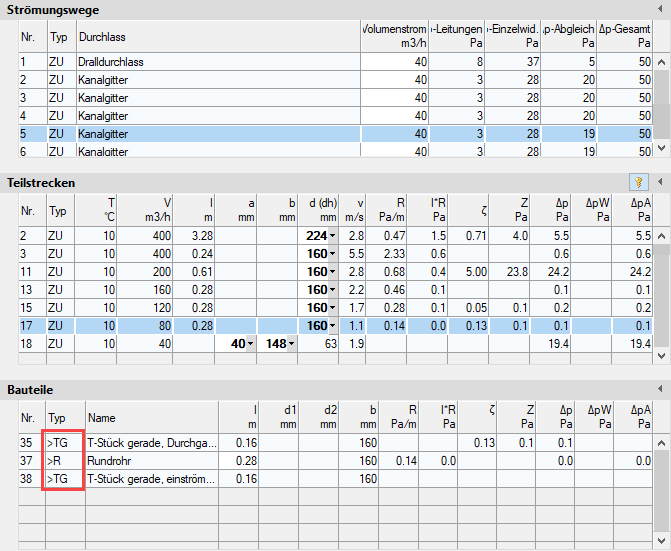Open diameter dropdown 160 in Teilstrecke 15
The height and width of the screenshot is (551, 671).
333,308
